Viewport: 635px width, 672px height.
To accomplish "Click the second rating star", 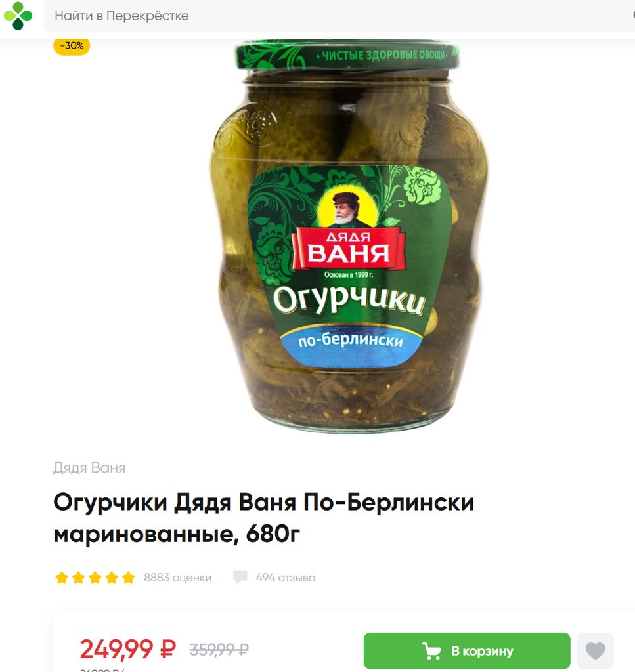I will [x=78, y=577].
